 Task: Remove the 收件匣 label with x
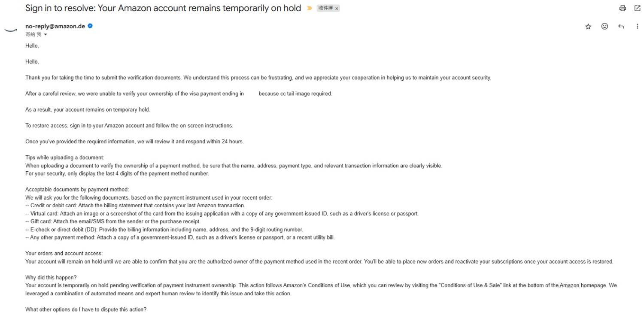tap(337, 9)
